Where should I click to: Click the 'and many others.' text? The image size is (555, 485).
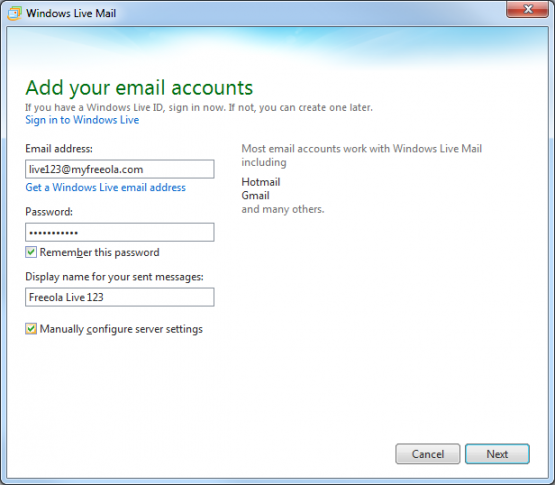tap(283, 209)
